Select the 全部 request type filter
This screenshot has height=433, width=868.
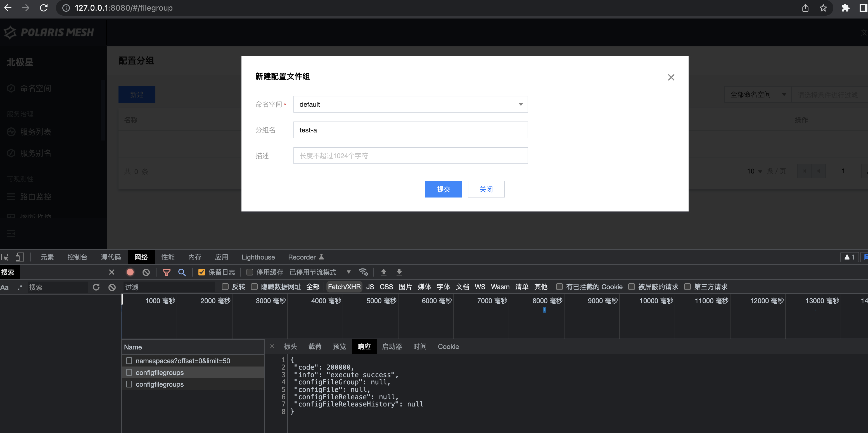313,287
